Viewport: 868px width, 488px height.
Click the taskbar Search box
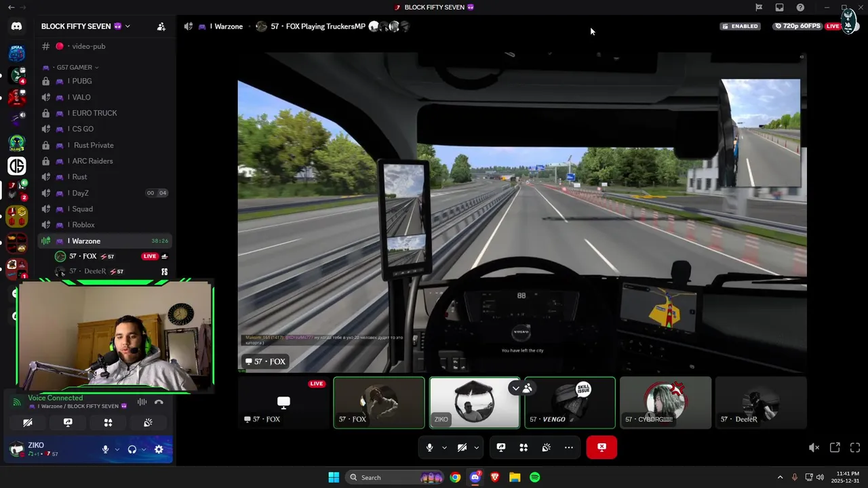pos(395,477)
